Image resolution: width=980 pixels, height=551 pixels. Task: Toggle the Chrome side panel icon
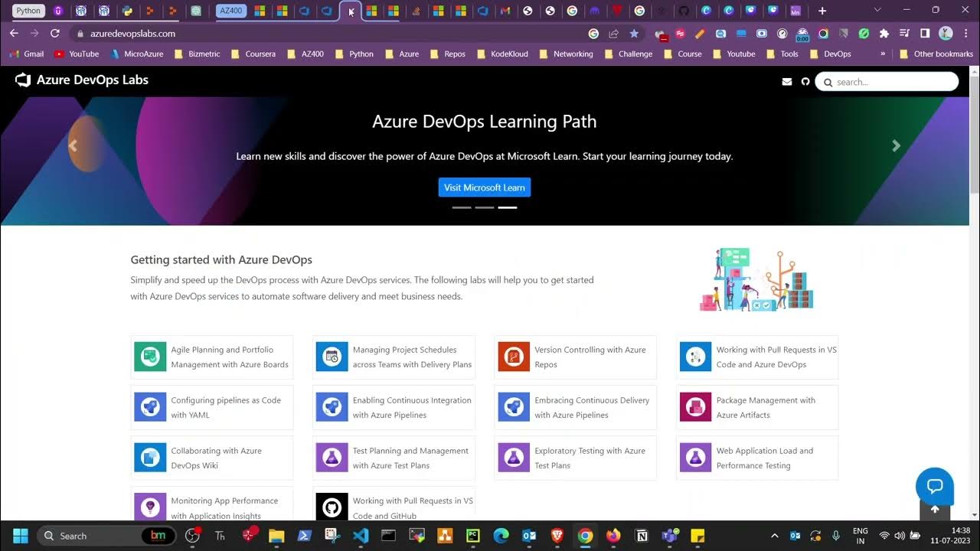925,34
